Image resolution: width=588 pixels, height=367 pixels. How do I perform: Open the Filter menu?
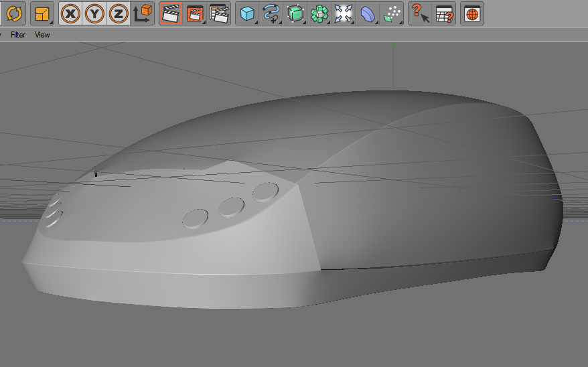pos(18,35)
